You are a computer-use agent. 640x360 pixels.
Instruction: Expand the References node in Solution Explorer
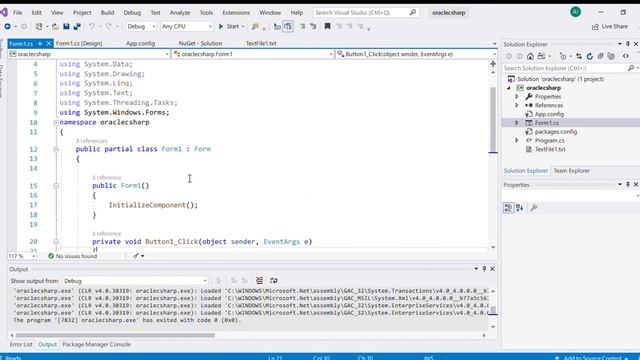pos(517,105)
